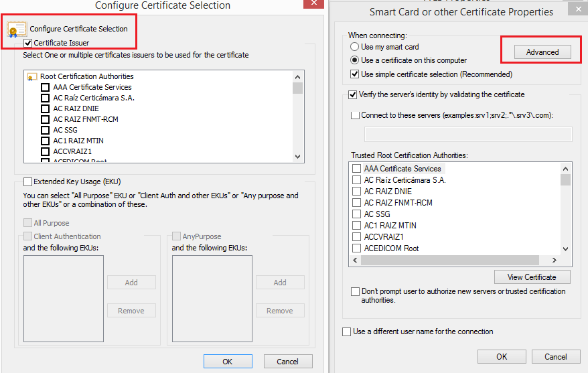Click the certificate icon beside Configure Certificate Selection
588x373 pixels.
[x=16, y=29]
